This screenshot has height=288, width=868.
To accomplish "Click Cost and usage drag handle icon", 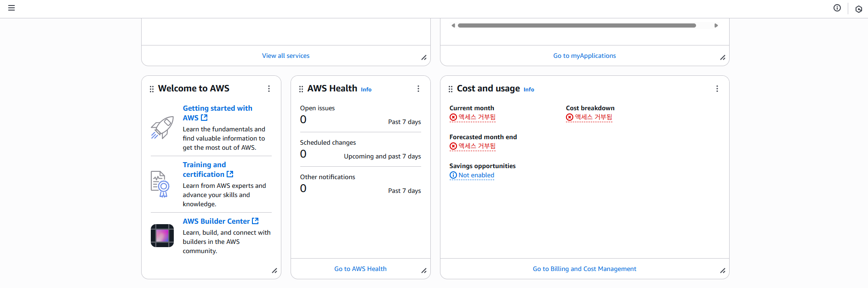I will coord(451,89).
